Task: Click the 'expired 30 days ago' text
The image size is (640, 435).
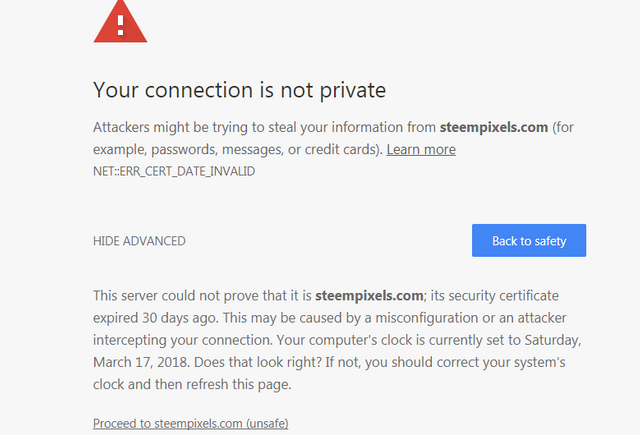Action: click(156, 318)
